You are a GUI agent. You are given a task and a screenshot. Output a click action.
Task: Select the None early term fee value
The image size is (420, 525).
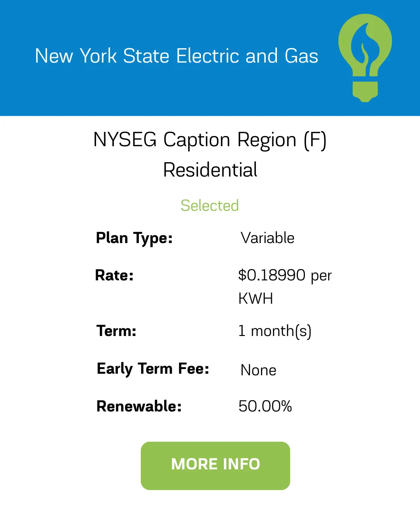pos(259,370)
